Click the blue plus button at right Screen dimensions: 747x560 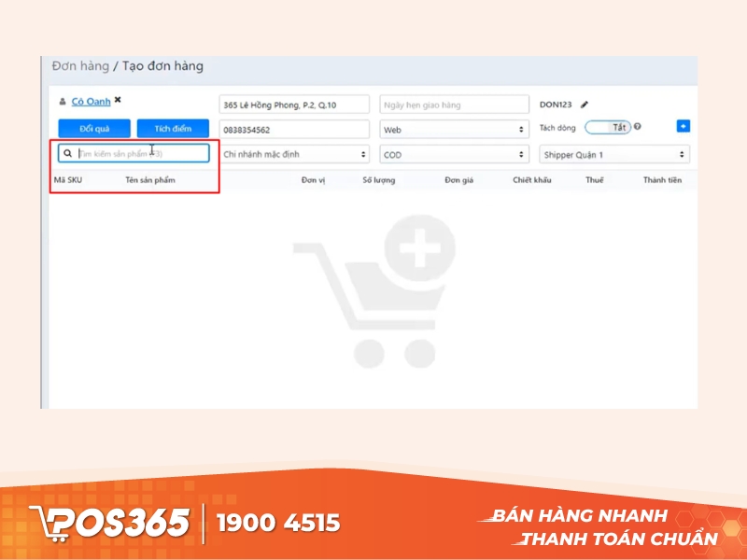(x=683, y=126)
